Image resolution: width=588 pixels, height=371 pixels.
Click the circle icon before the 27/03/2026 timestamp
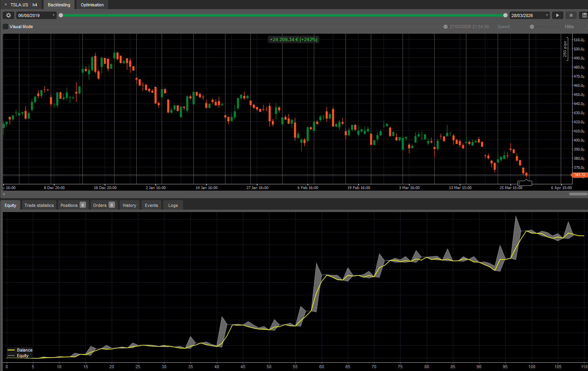(x=445, y=27)
